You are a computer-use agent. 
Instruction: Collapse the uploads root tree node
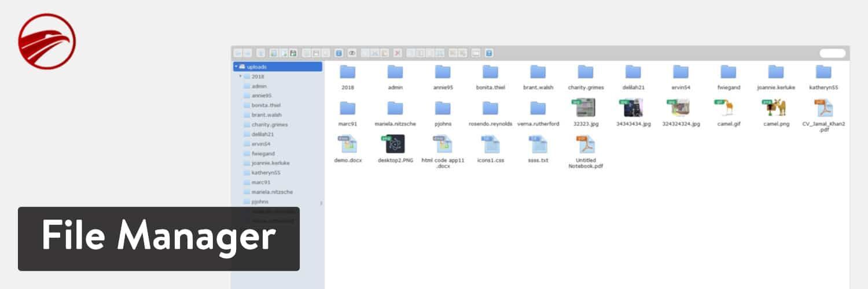pos(236,66)
